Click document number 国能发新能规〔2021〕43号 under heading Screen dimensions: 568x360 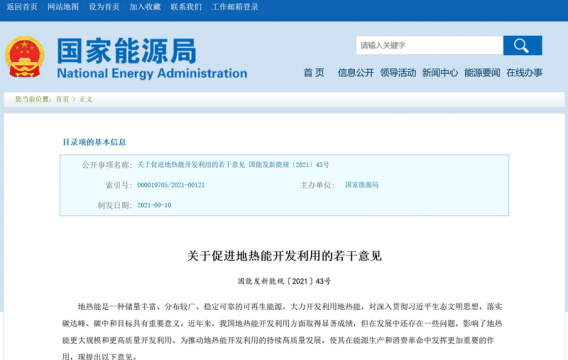(284, 281)
